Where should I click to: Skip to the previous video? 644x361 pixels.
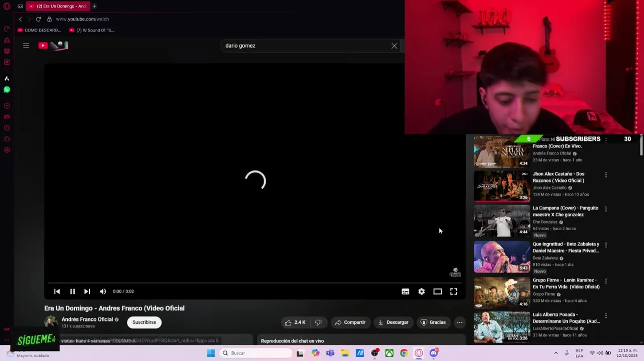point(57,291)
